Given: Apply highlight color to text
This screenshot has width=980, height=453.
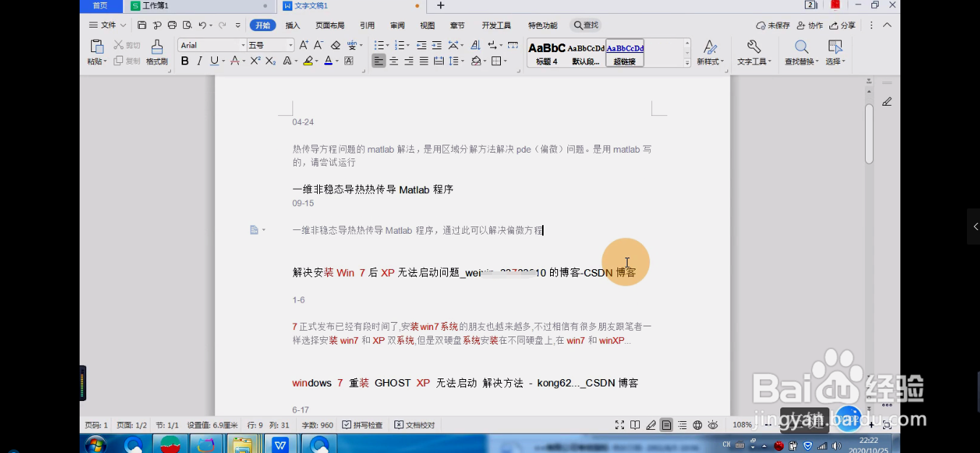Looking at the screenshot, I should pyautogui.click(x=308, y=61).
